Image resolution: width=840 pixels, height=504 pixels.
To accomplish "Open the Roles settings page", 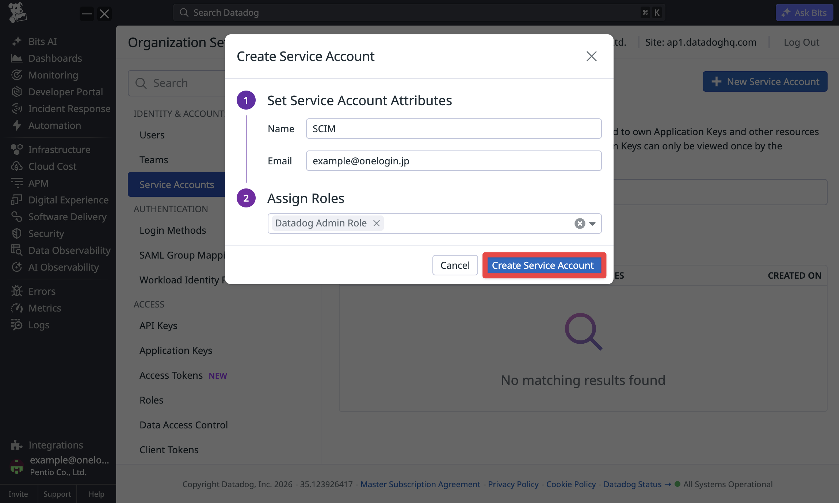I will [151, 400].
